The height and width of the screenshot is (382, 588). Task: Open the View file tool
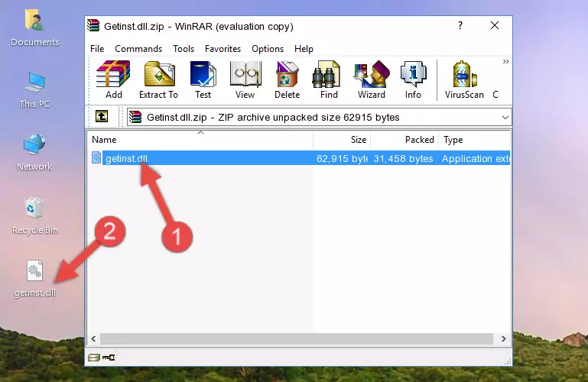tap(245, 79)
